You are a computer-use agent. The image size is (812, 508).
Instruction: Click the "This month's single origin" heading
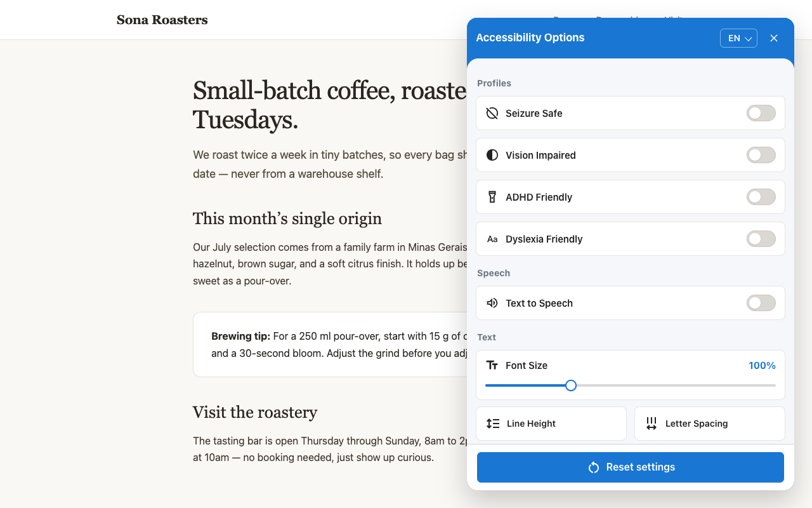(287, 218)
